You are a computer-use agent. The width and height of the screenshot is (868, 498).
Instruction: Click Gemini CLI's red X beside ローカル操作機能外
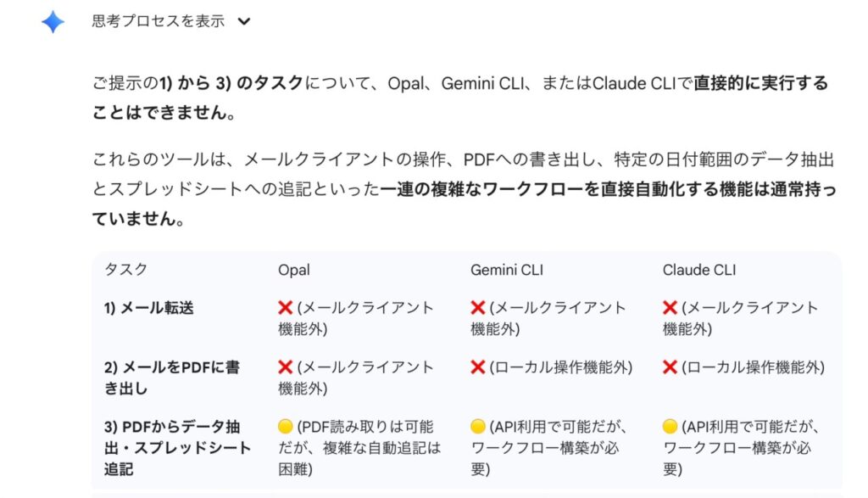click(x=478, y=367)
